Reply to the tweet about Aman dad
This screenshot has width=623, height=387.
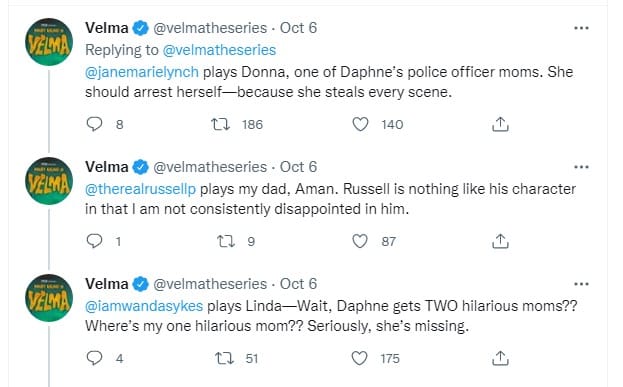tap(95, 241)
